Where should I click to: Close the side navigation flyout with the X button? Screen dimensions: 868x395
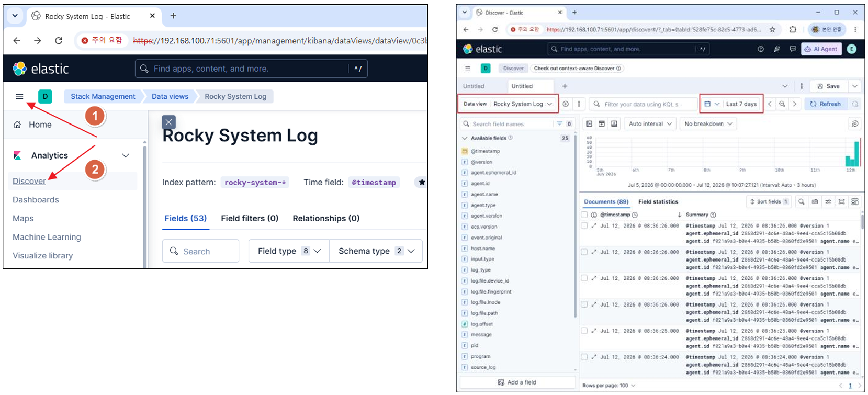click(168, 122)
